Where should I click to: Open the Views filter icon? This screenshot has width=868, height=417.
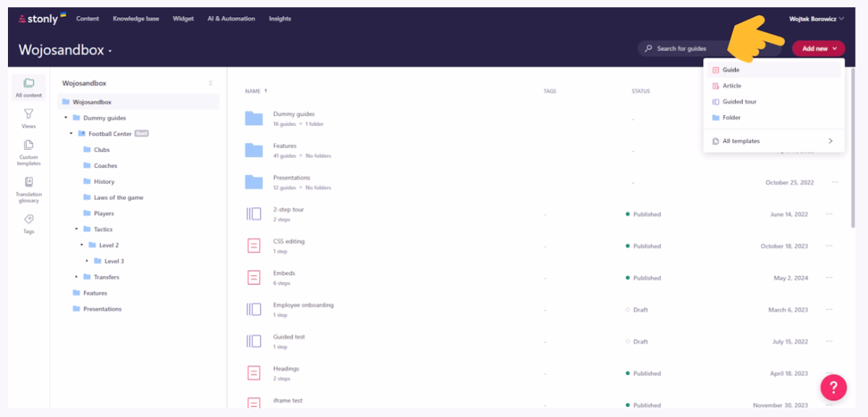click(29, 114)
